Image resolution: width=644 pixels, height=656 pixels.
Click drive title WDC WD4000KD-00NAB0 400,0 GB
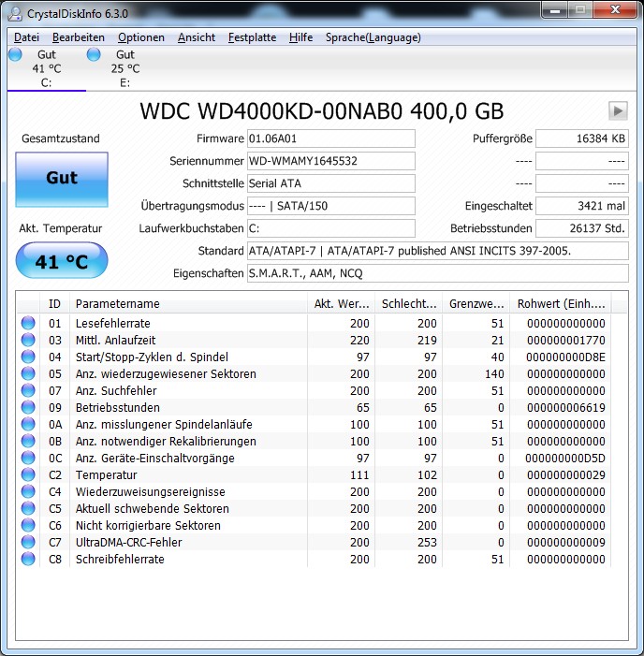(x=321, y=111)
